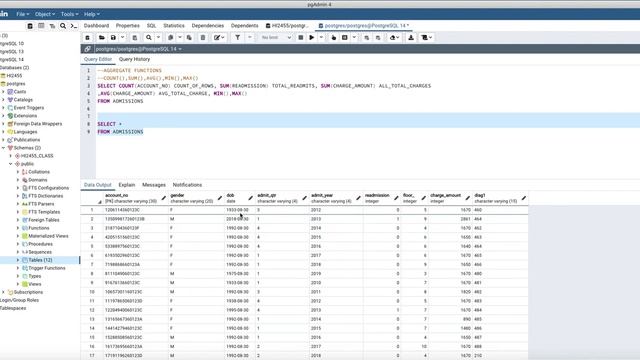Click the Rollback transaction icon
This screenshot has height=360, width=640.
378,38
